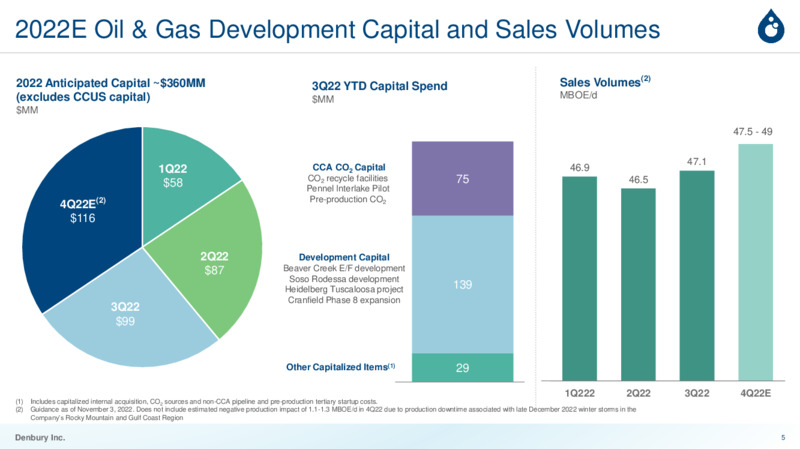Click the 'Development Capital' label
This screenshot has height=450, width=800.
pos(344,257)
